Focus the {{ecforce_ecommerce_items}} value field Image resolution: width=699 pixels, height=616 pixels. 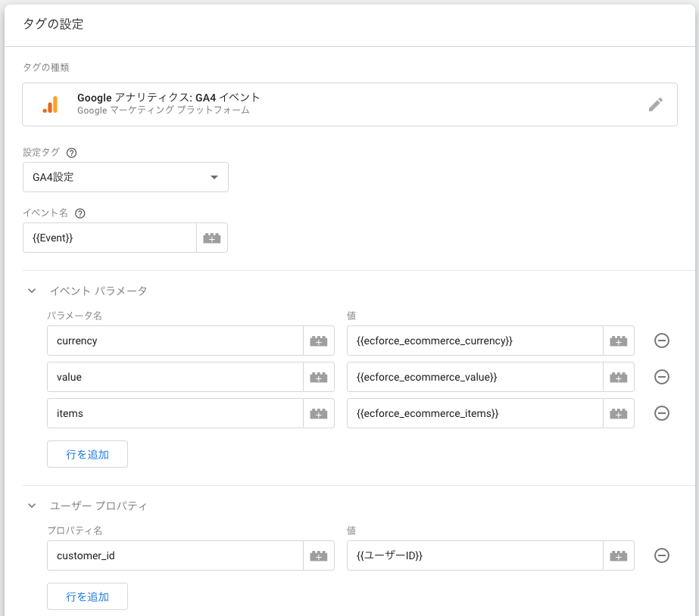tap(475, 413)
